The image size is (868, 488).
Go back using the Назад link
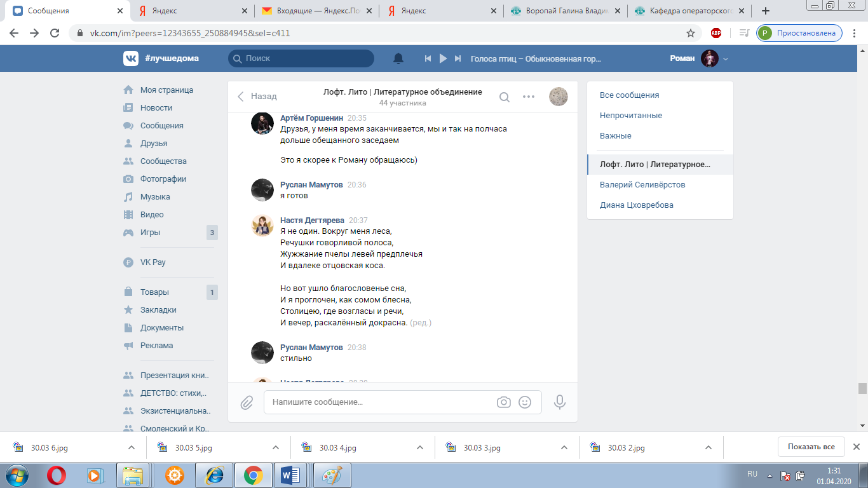coord(257,97)
